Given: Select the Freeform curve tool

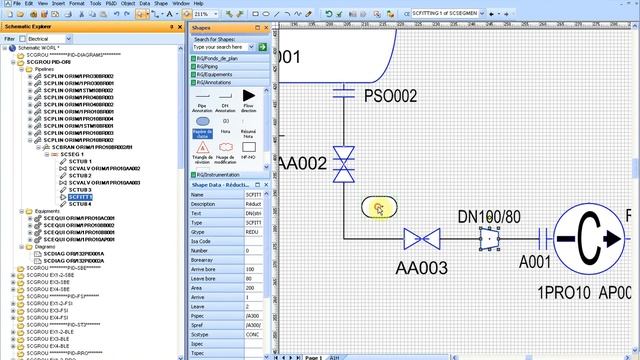Looking at the screenshot, I should [298, 14].
